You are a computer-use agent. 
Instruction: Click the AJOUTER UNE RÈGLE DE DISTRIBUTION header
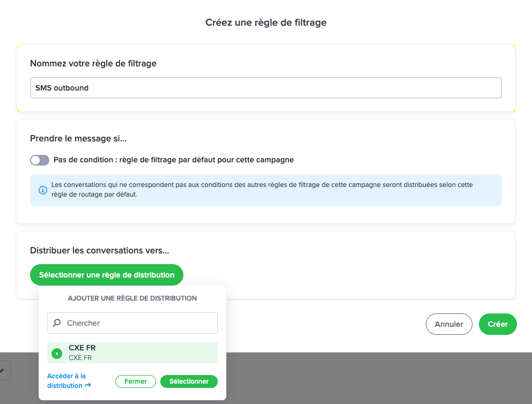(x=132, y=298)
